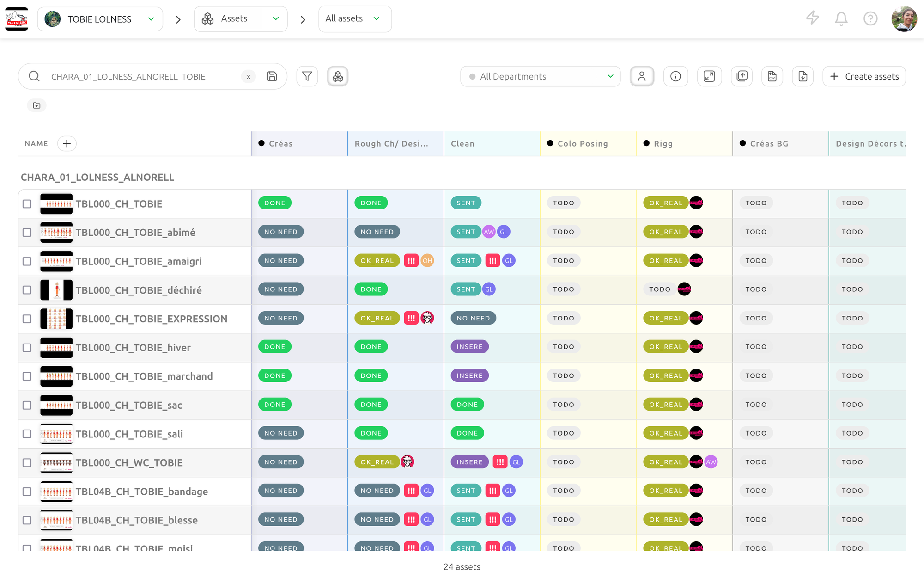The height and width of the screenshot is (578, 924).
Task: Toggle assignee display person icon
Action: [x=642, y=76]
